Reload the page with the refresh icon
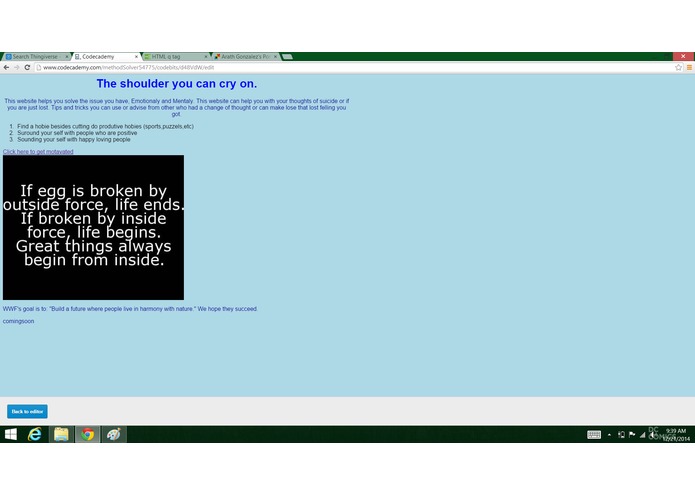This screenshot has width=695, height=494. (x=27, y=67)
